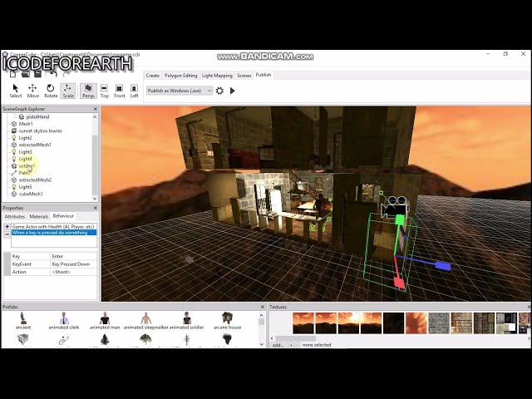Remove the selected behaviour with the minus button
Screen dimensions: 532x399
pos(7,234)
